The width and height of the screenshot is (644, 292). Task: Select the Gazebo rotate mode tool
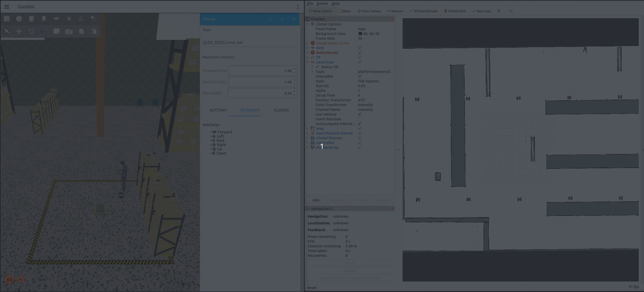point(31,31)
